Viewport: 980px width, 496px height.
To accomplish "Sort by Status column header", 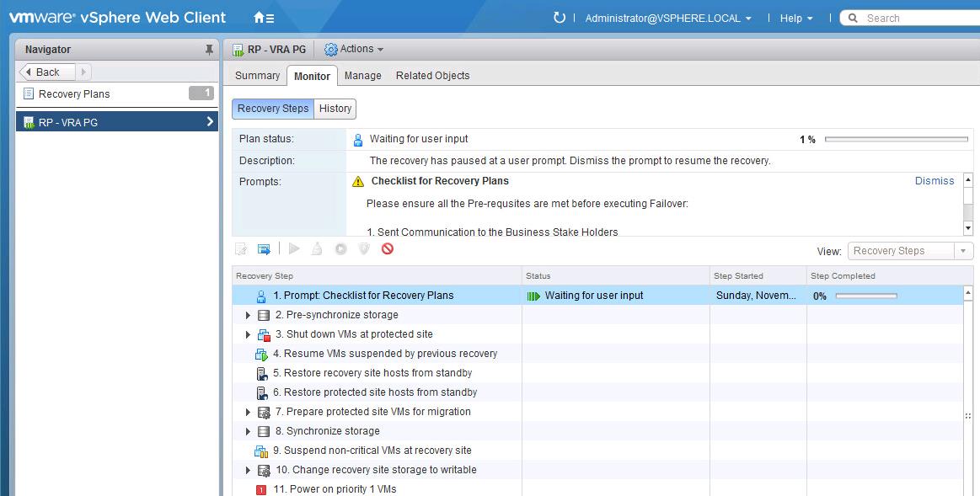I will click(616, 275).
